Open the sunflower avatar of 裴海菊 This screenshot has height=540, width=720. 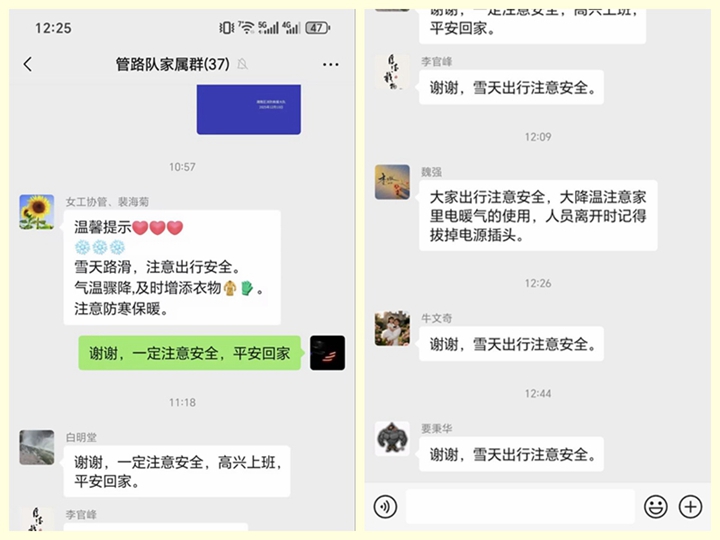click(x=37, y=212)
